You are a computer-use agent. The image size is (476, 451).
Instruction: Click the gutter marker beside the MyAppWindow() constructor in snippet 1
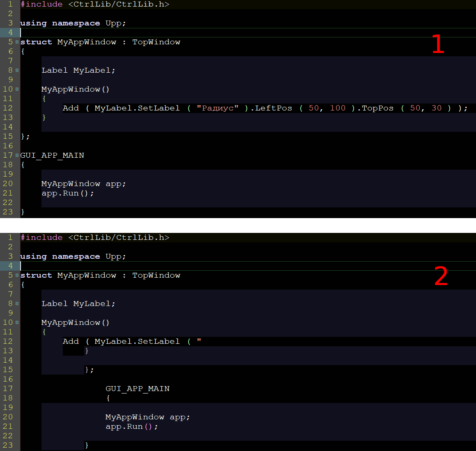[17, 89]
